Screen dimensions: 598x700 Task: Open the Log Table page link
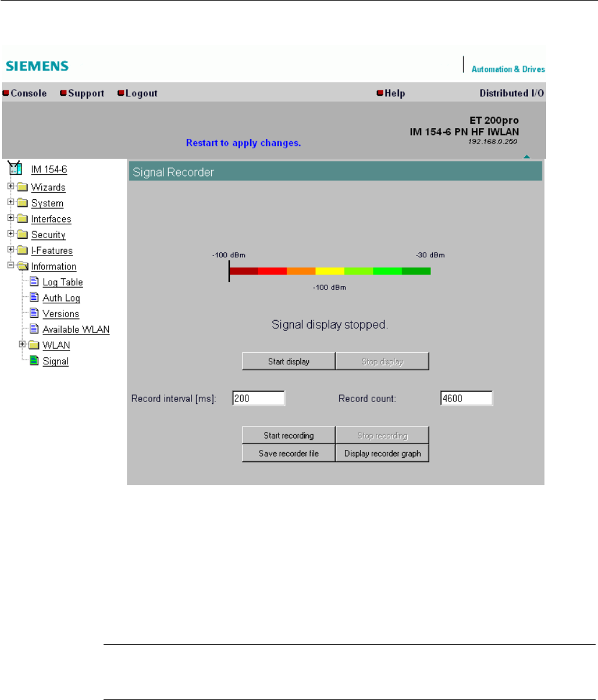click(x=63, y=282)
